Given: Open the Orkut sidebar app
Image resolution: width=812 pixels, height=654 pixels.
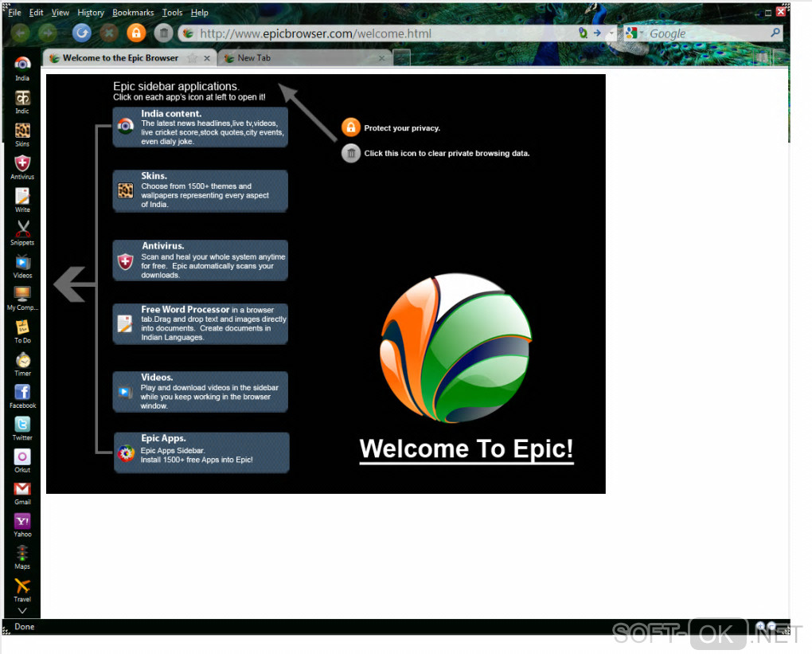Looking at the screenshot, I should pos(22,460).
